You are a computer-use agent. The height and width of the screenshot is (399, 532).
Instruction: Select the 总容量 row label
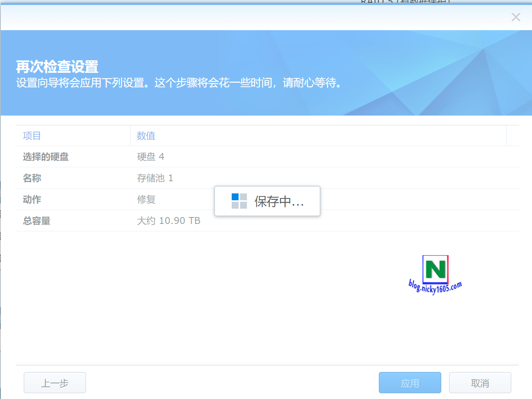[x=37, y=221]
